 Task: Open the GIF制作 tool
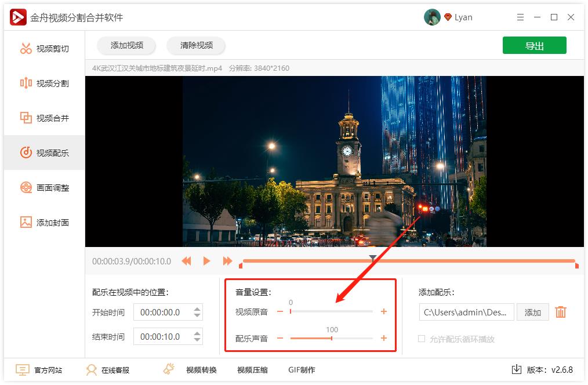[302, 370]
